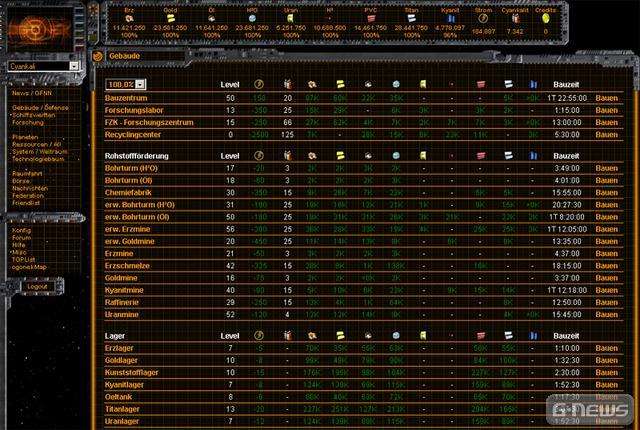Click the Öl resource icon in top bar
The width and height of the screenshot is (640, 430).
[x=211, y=18]
